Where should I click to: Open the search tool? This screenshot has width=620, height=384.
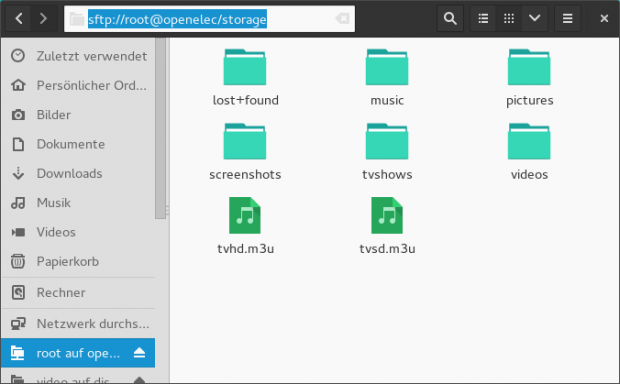point(450,19)
